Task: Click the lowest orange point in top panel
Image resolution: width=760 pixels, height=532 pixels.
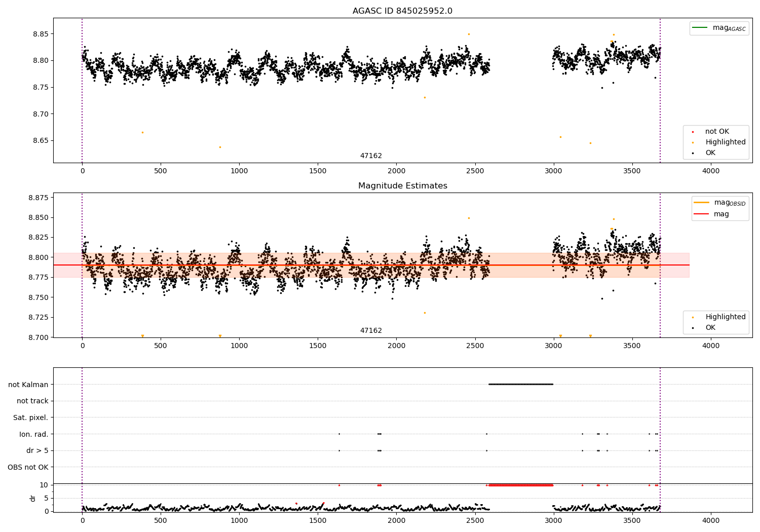Action: [x=220, y=147]
